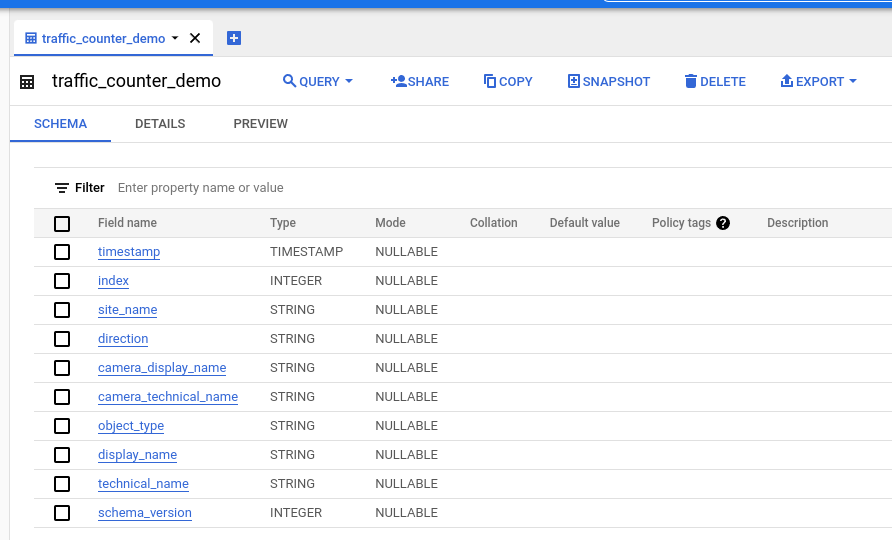The width and height of the screenshot is (892, 540).
Task: Click the Copy table icon
Action: (490, 81)
